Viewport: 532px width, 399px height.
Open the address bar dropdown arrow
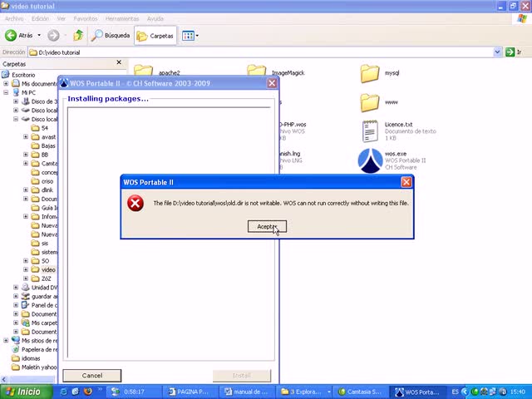click(x=497, y=52)
